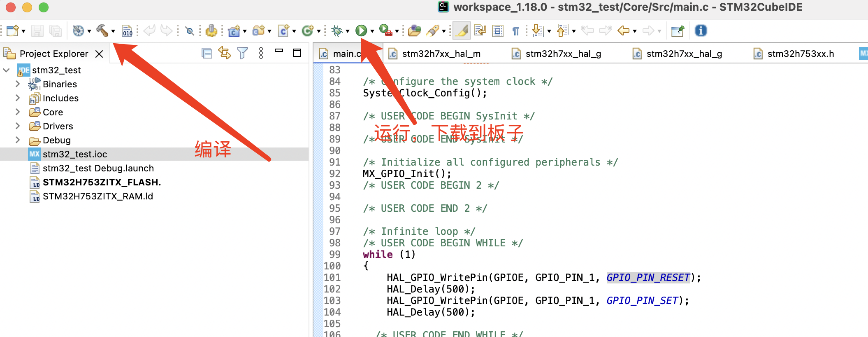868x337 pixels.
Task: Open dropdown arrow beside Debug bug
Action: pos(348,31)
